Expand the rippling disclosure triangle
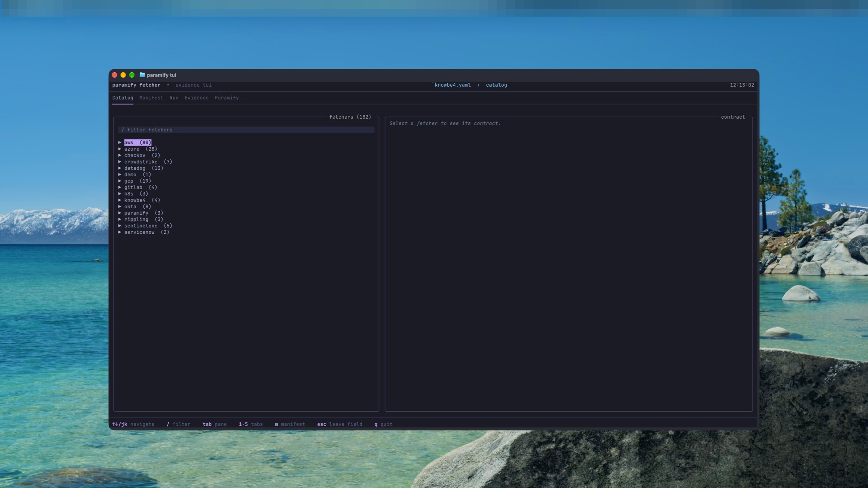The height and width of the screenshot is (488, 868). click(x=120, y=219)
